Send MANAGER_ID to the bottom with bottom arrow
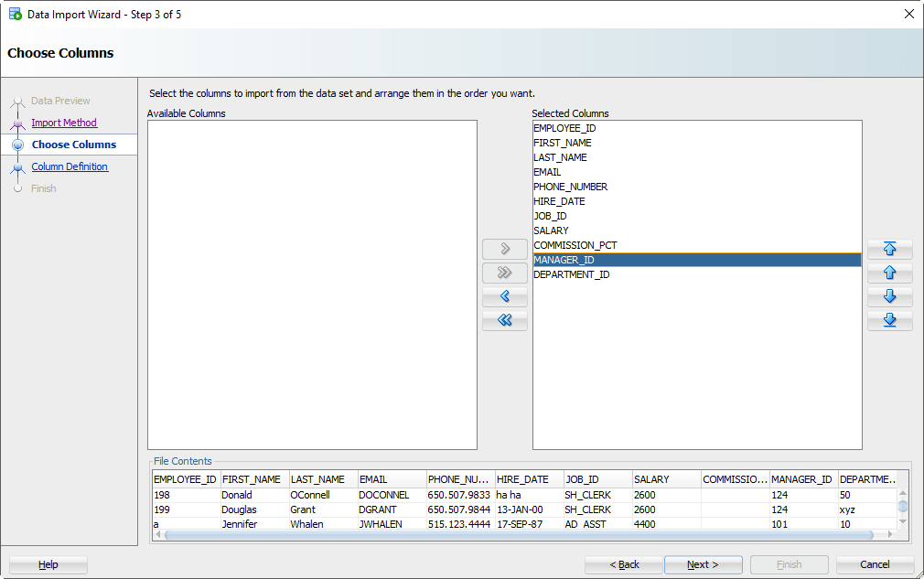924x579 pixels. (889, 320)
